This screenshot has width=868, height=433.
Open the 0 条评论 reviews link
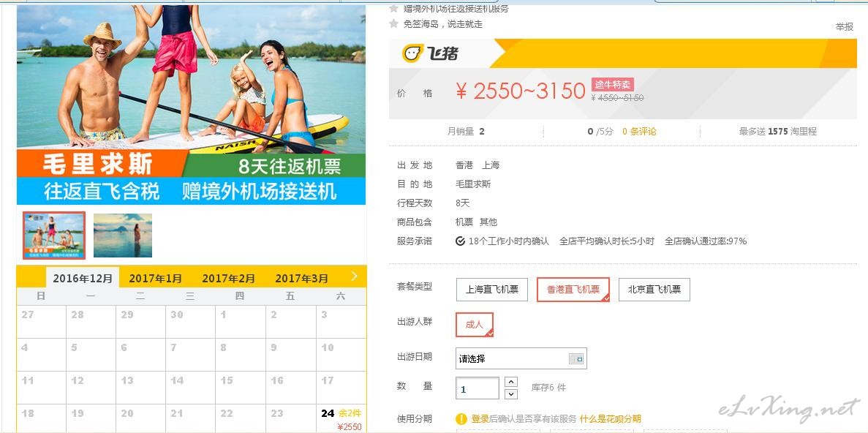(x=639, y=131)
